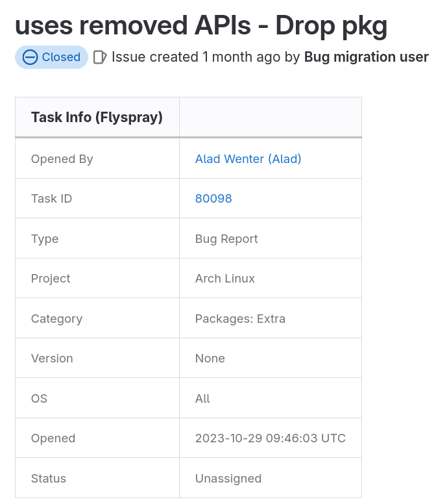
Task: Click the circle-minus icon in Closed badge
Action: [x=30, y=57]
